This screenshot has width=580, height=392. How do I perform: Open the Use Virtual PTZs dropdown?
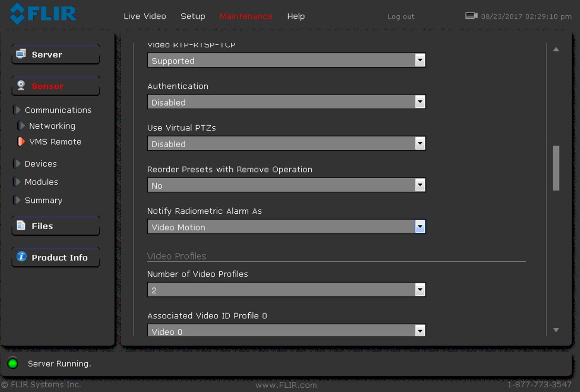pos(420,143)
